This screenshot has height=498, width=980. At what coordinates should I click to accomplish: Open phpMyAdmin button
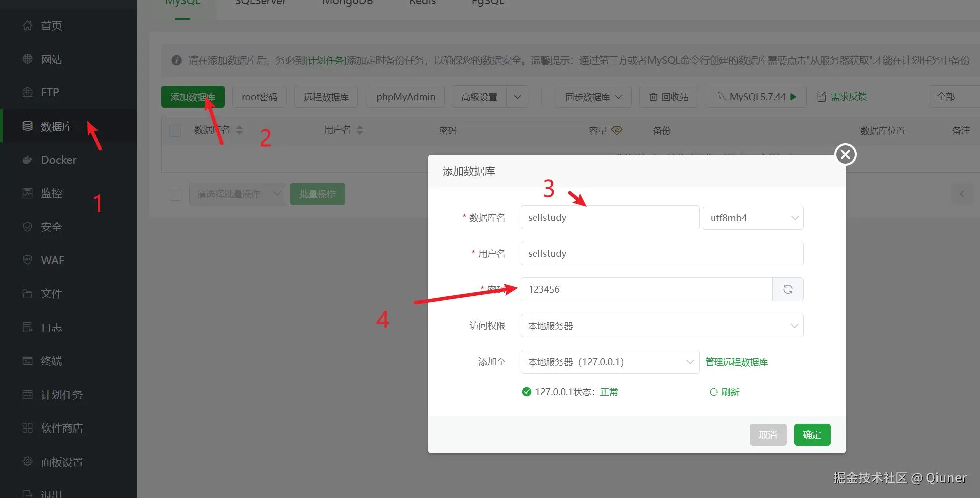[406, 97]
